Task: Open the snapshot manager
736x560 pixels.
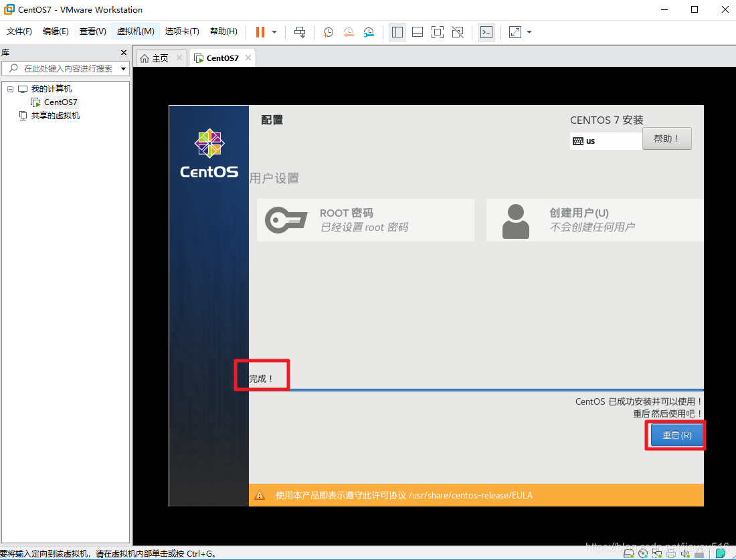Action: (369, 32)
